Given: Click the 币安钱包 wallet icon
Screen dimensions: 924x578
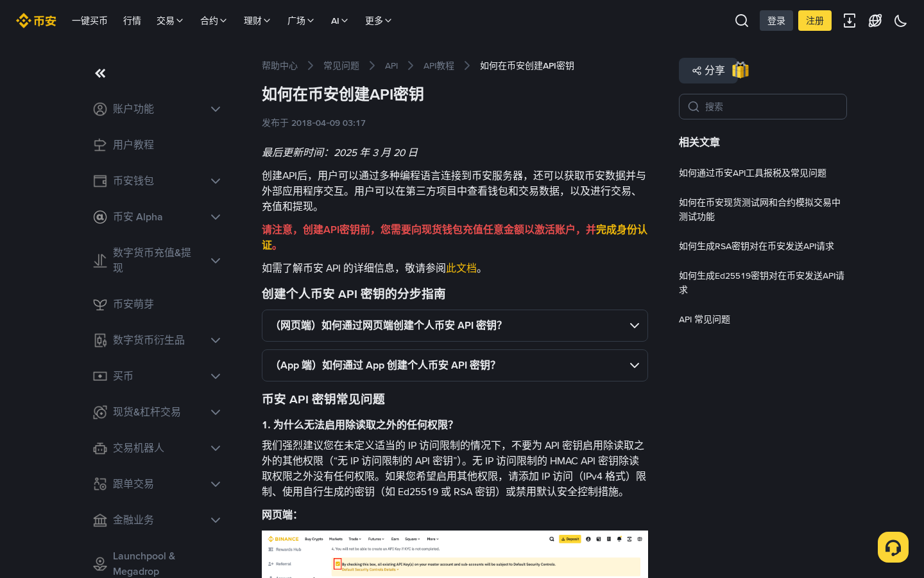Looking at the screenshot, I should tap(100, 181).
